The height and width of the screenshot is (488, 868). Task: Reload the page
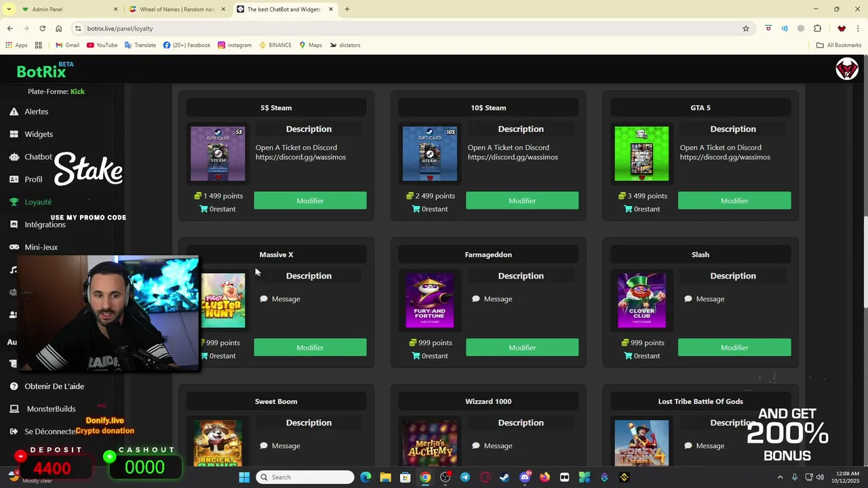tap(42, 28)
